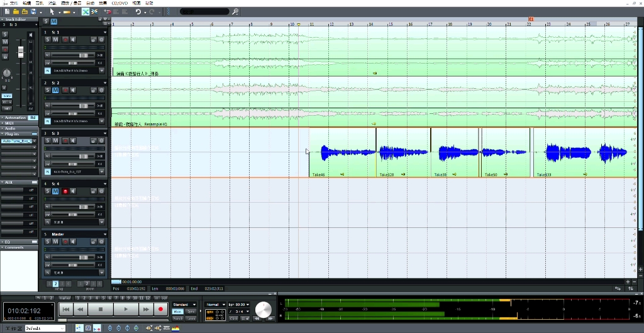Solo track S: 1

pos(48,40)
